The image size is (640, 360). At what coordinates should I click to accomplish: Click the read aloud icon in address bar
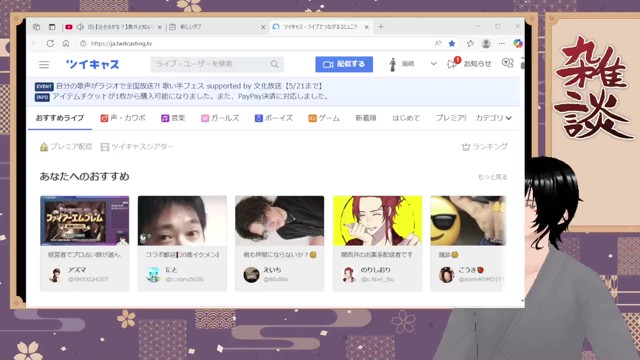click(x=438, y=43)
